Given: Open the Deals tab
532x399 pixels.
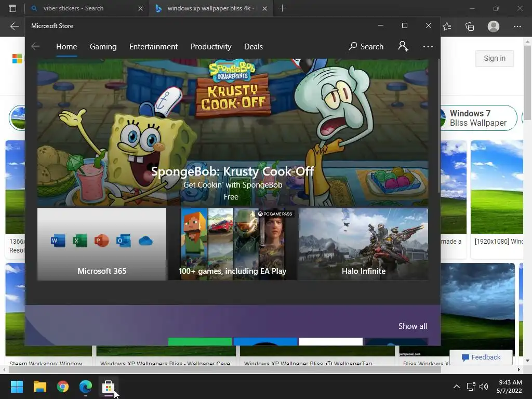Looking at the screenshot, I should point(254,46).
